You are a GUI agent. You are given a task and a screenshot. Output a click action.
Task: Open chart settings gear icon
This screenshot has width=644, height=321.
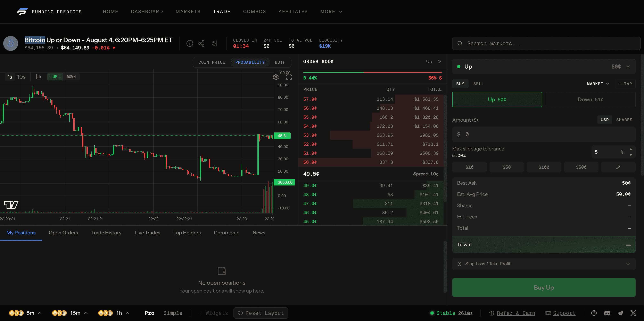pos(276,77)
